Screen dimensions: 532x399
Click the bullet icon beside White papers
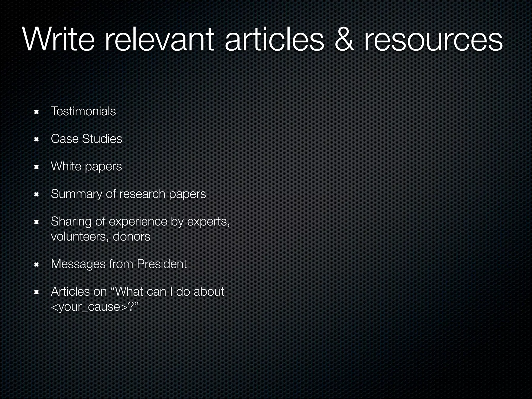click(x=37, y=167)
